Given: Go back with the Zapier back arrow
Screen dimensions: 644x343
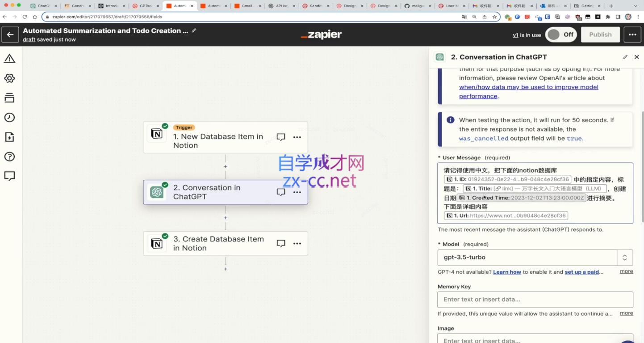Looking at the screenshot, I should (x=10, y=35).
